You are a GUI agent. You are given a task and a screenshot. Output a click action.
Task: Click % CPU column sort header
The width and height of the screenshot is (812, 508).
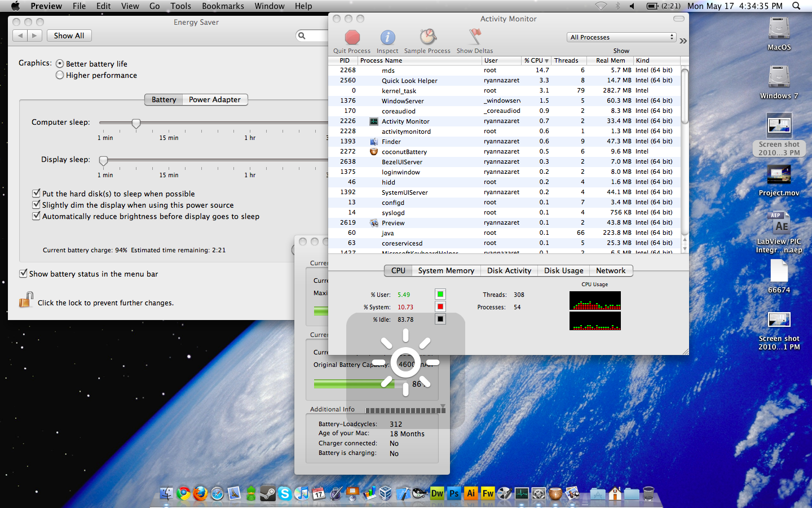[536, 60]
